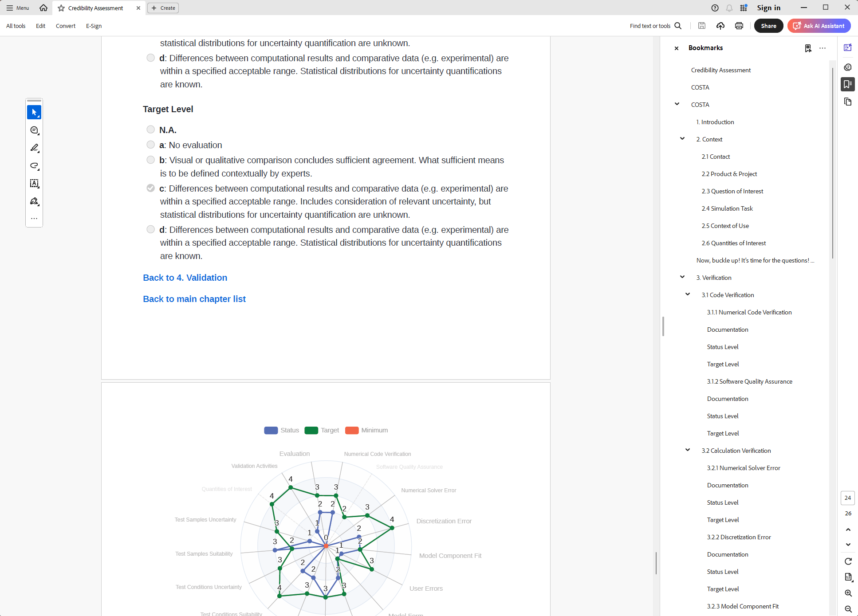Toggle the bookmarks side panel icon
858x616 pixels.
[x=848, y=84]
